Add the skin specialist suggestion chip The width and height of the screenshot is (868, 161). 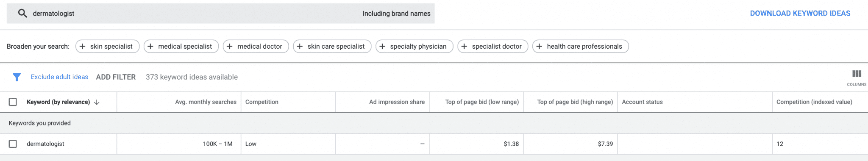tap(107, 46)
